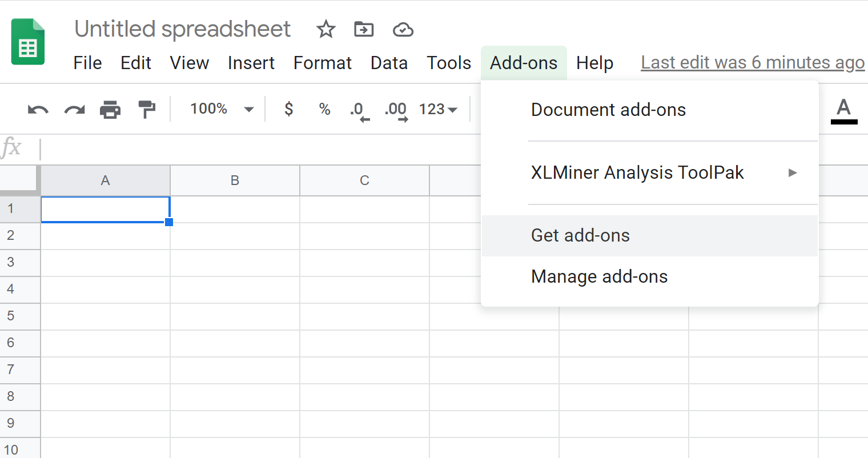The height and width of the screenshot is (458, 868).
Task: Click the Move to folder icon
Action: click(364, 29)
